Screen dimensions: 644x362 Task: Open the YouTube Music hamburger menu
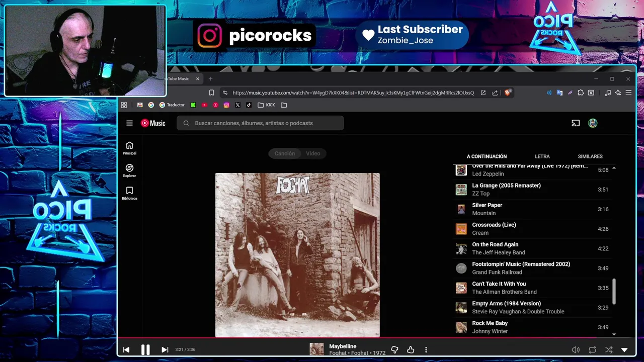pyautogui.click(x=129, y=123)
